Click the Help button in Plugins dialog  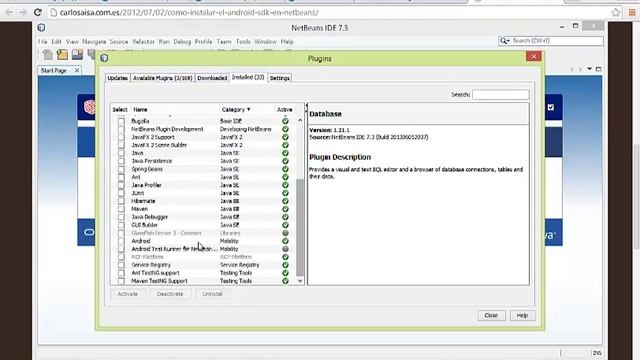pos(522,315)
